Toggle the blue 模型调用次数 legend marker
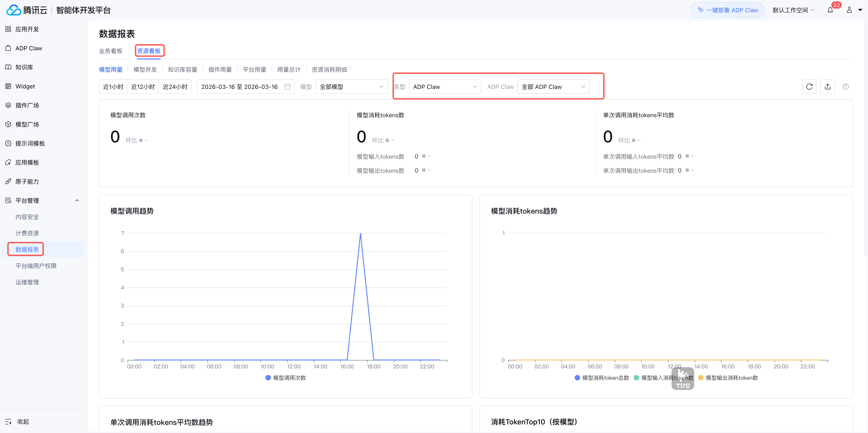868x433 pixels. (x=268, y=378)
